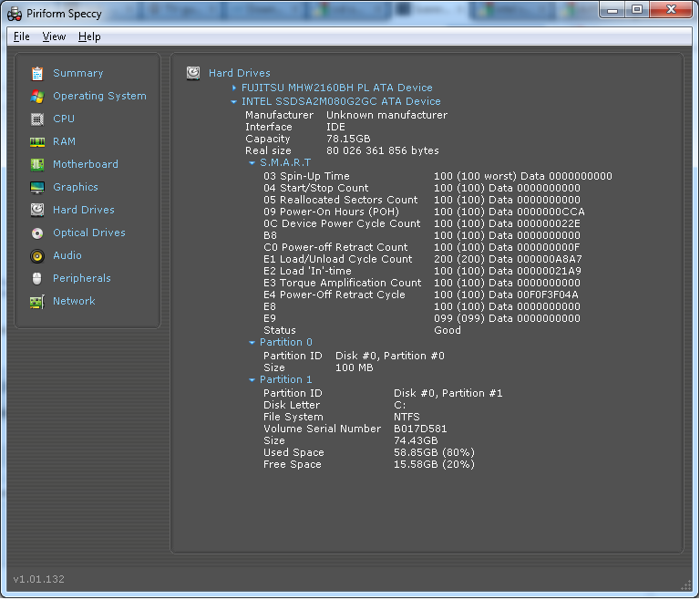This screenshot has height=600, width=700.
Task: Open the Help menu
Action: tap(89, 36)
